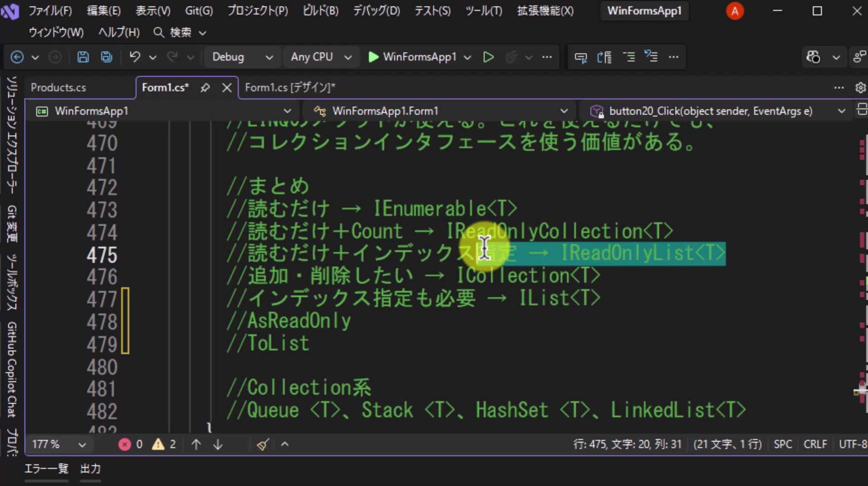This screenshot has width=868, height=486.
Task: Click the 検索 search box in the menu bar
Action: [180, 33]
